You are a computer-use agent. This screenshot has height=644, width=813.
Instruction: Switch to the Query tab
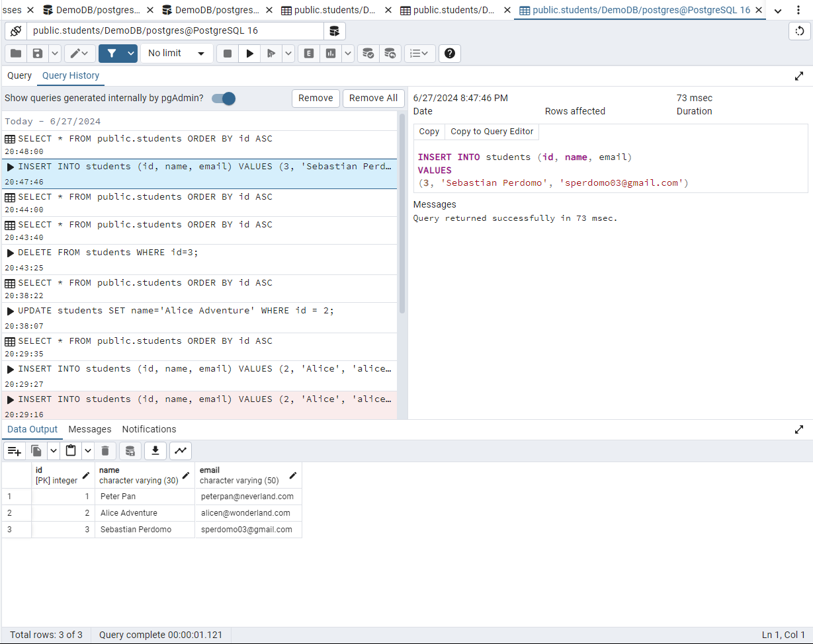(x=19, y=75)
